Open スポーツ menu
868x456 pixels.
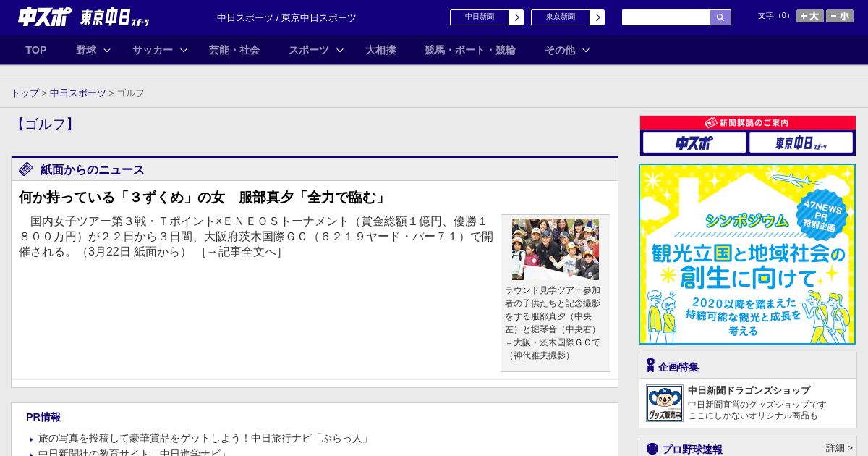[x=309, y=50]
